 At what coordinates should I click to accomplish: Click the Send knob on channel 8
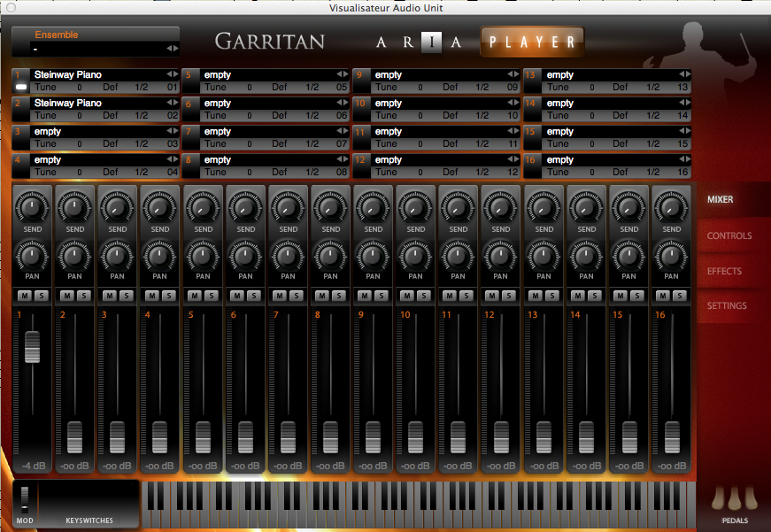(x=331, y=209)
